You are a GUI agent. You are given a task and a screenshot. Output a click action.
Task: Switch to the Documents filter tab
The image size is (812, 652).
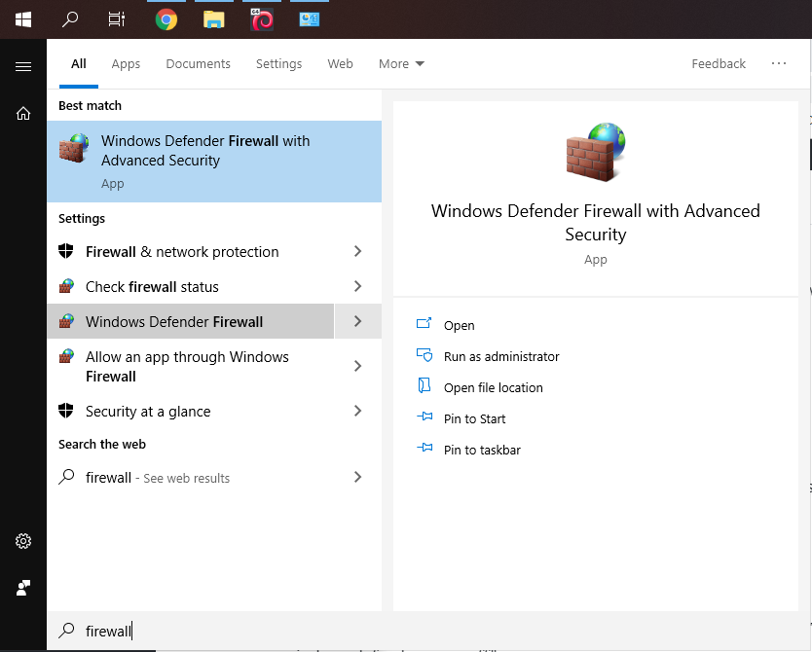(198, 63)
